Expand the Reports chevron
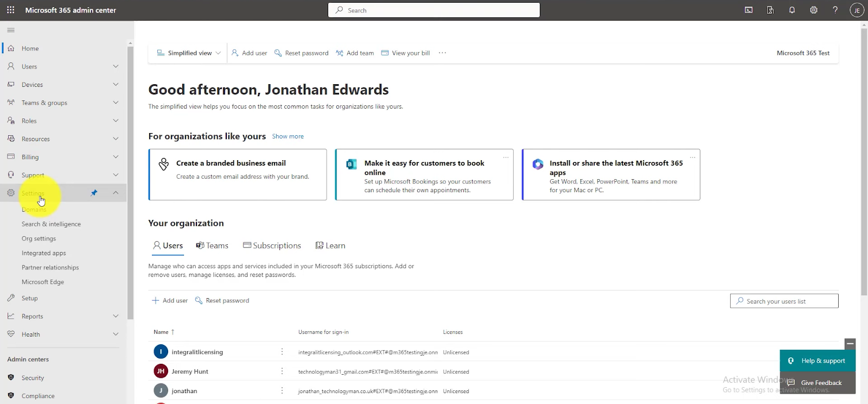The width and height of the screenshot is (868, 404). (116, 316)
